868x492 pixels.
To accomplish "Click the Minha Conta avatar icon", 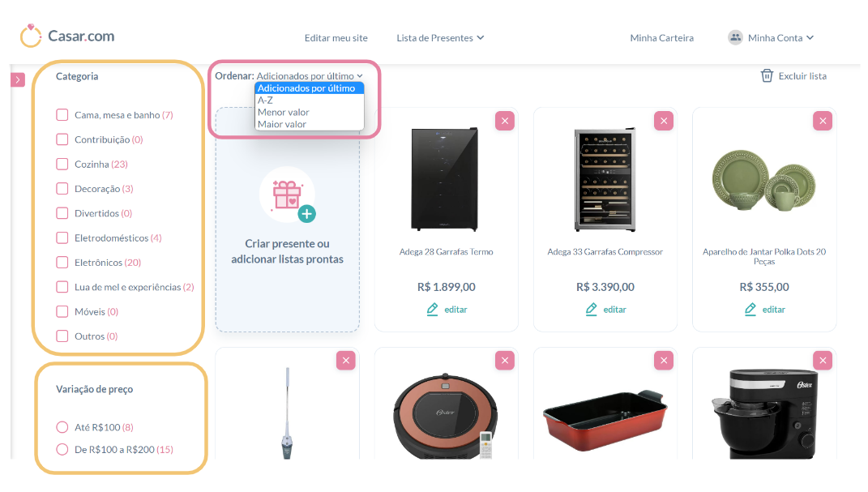I will coord(735,37).
